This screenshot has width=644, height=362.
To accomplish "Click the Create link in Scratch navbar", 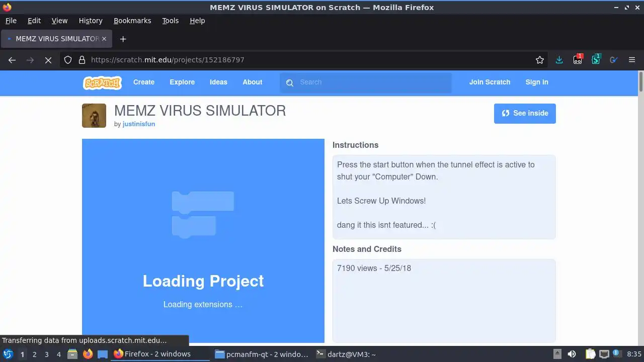I will click(x=144, y=82).
